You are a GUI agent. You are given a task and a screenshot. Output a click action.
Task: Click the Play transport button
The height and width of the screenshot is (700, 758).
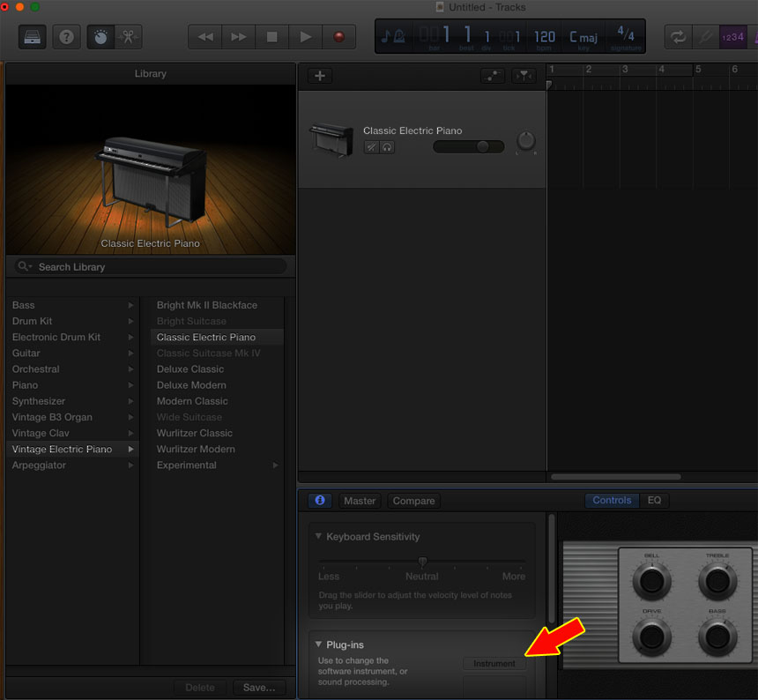tap(305, 37)
